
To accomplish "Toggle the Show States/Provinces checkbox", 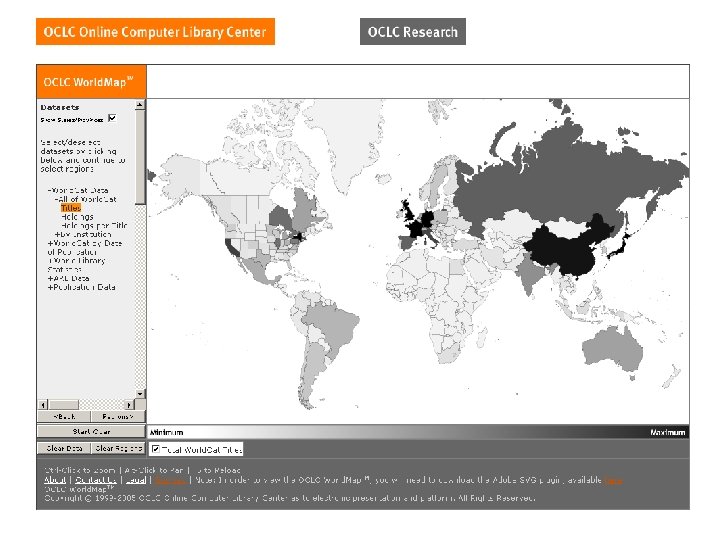I will tap(112, 118).
